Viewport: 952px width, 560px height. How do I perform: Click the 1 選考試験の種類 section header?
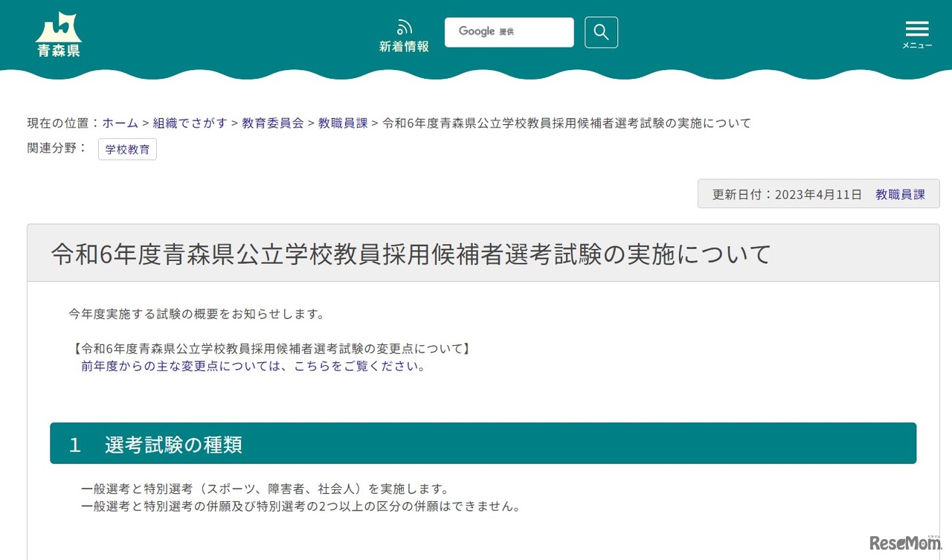(158, 444)
